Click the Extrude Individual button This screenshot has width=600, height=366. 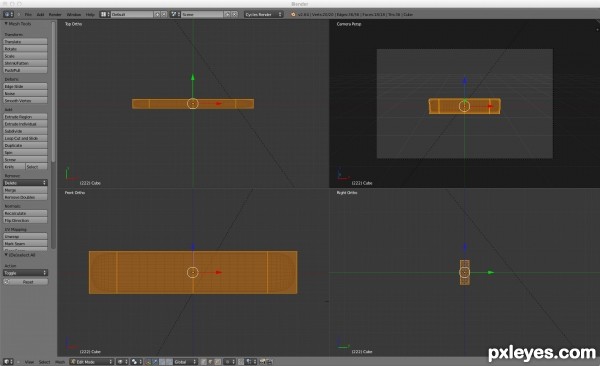pos(25,124)
